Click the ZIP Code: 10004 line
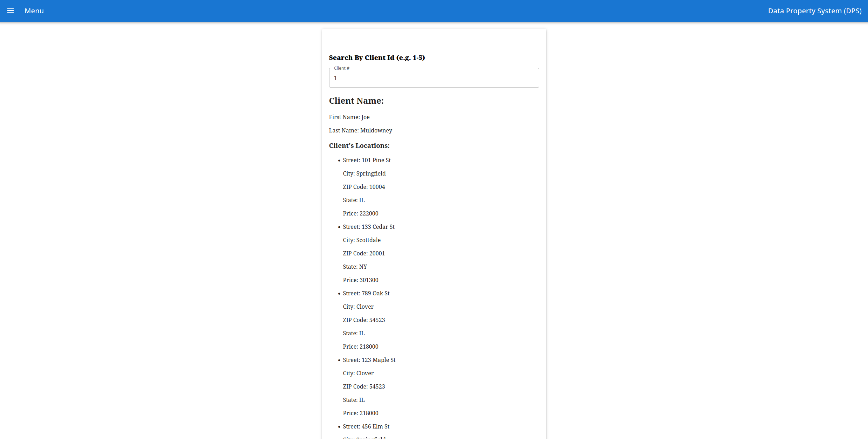 (364, 187)
